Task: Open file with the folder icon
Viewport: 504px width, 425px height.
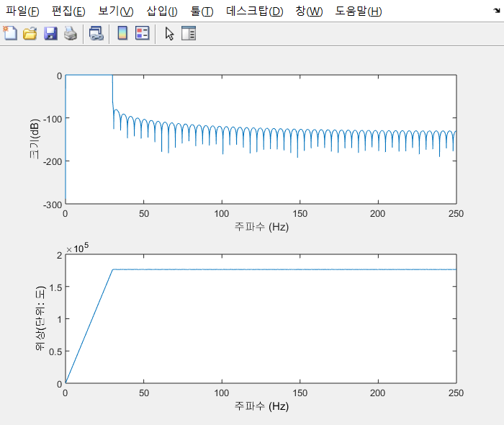Action: point(30,33)
